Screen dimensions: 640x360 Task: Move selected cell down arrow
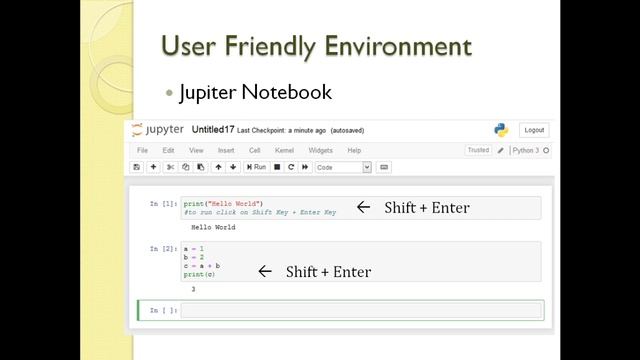click(233, 167)
